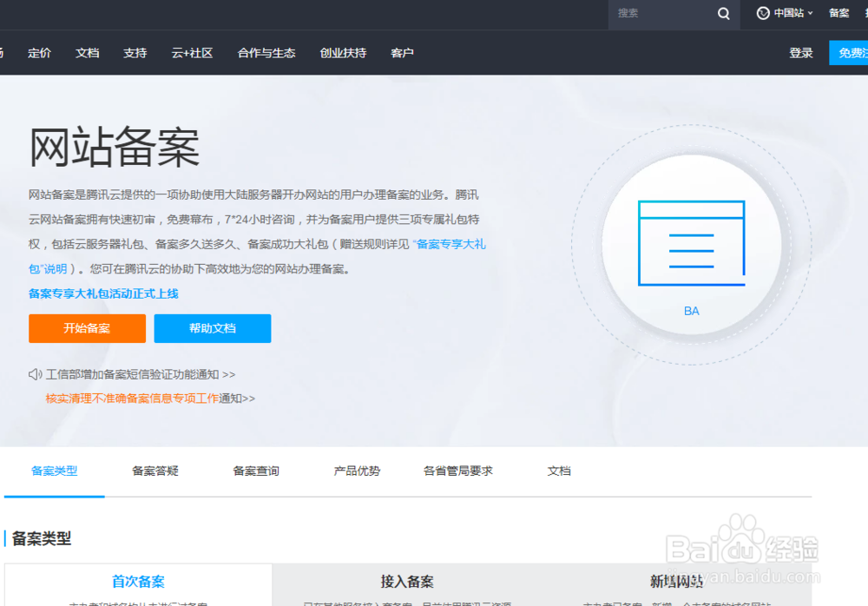Open 备案专享大礼包活动正式上线 link
868x606 pixels.
tap(103, 293)
